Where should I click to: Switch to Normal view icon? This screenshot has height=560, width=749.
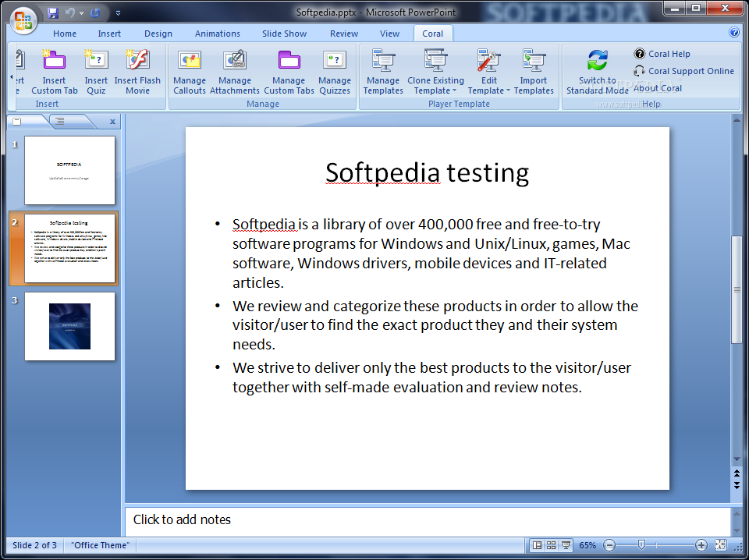coord(537,545)
